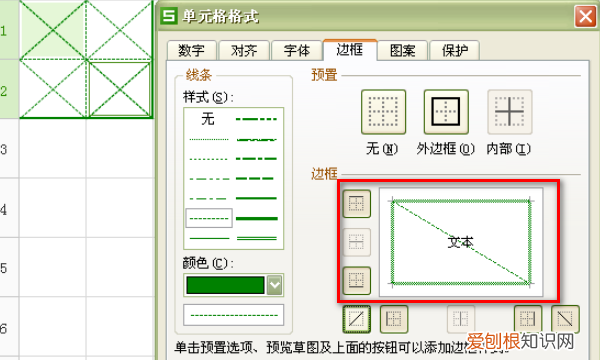
Task: Toggle the diagonal down border button
Action: click(565, 319)
